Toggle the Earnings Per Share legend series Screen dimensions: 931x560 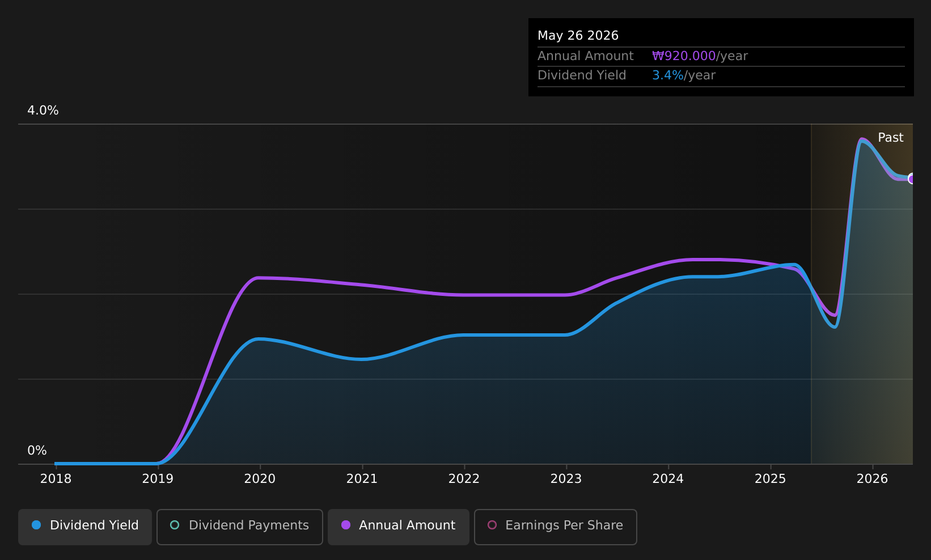click(x=556, y=527)
